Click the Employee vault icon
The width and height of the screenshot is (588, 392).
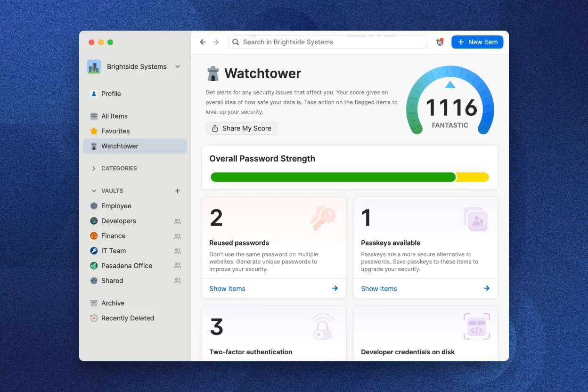(x=94, y=206)
